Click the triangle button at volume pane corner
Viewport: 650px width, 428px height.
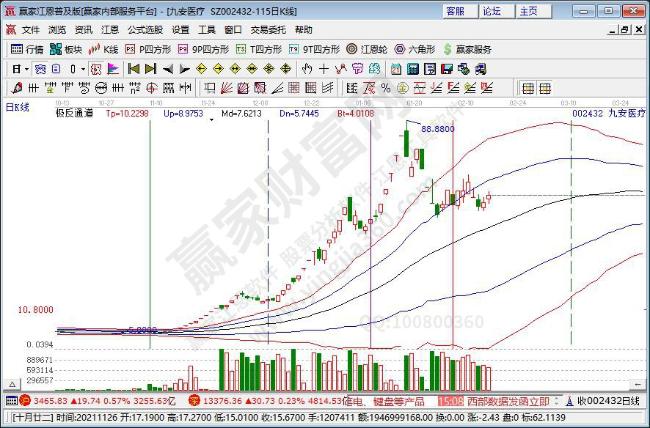click(12, 384)
